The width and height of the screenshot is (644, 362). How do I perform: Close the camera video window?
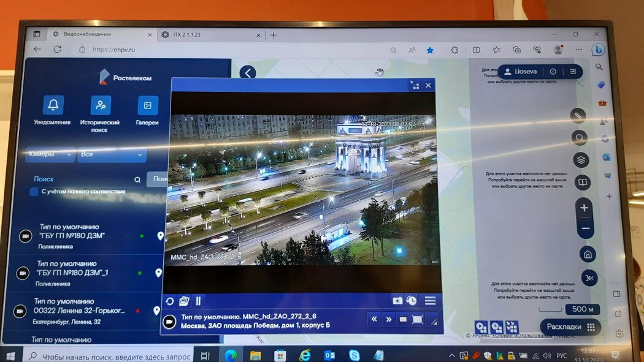point(428,85)
